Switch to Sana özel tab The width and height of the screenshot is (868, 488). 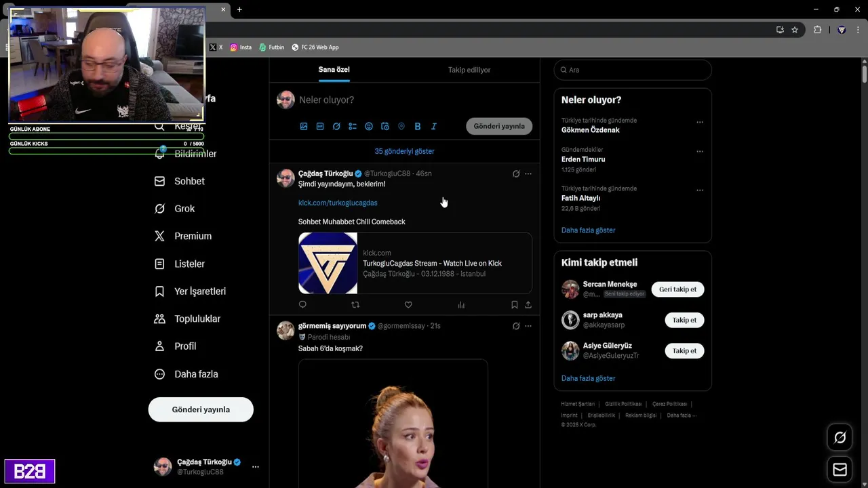[334, 70]
